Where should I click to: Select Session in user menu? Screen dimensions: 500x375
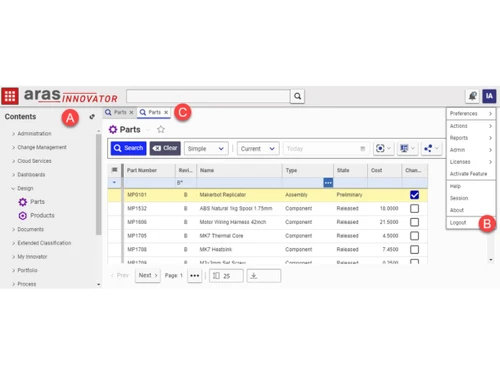pyautogui.click(x=471, y=198)
